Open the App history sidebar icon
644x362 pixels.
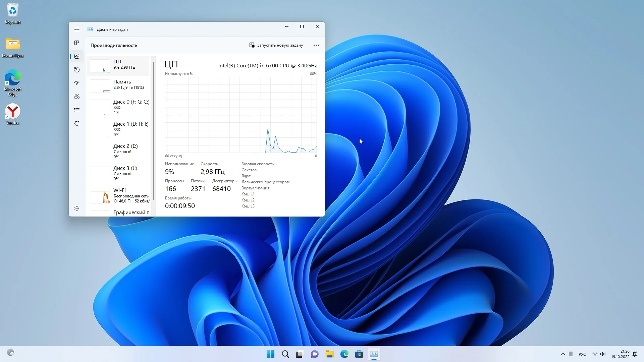point(77,70)
